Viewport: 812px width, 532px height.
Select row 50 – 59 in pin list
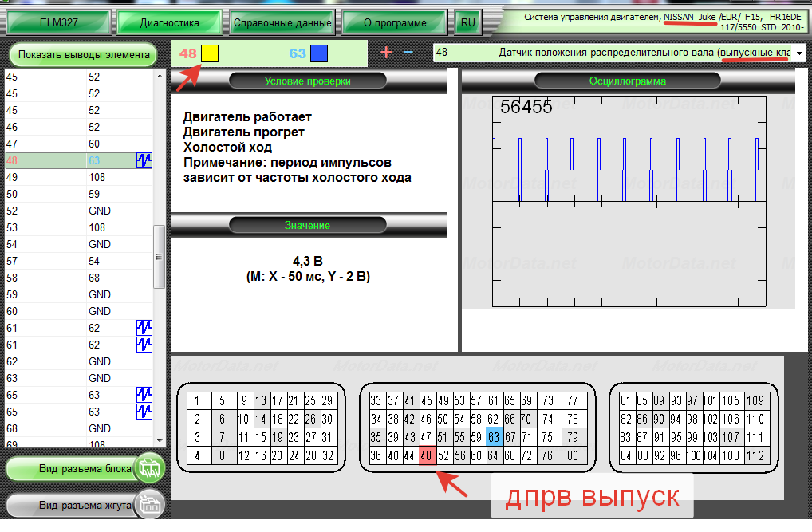point(79,195)
